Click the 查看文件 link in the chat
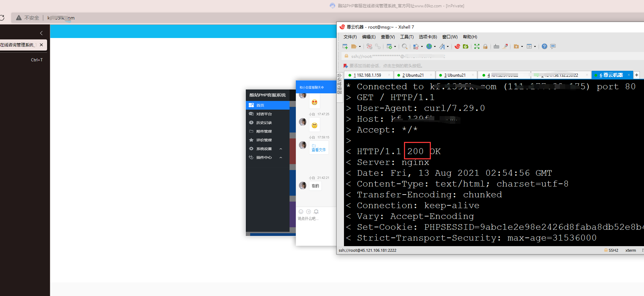 coord(319,150)
